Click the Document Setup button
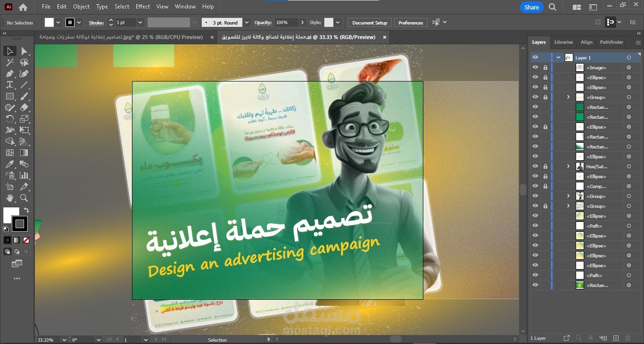Image resolution: width=644 pixels, height=344 pixels. click(370, 23)
